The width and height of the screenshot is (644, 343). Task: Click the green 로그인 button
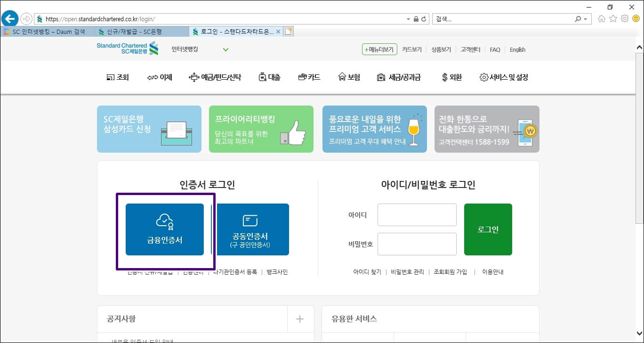click(x=488, y=229)
